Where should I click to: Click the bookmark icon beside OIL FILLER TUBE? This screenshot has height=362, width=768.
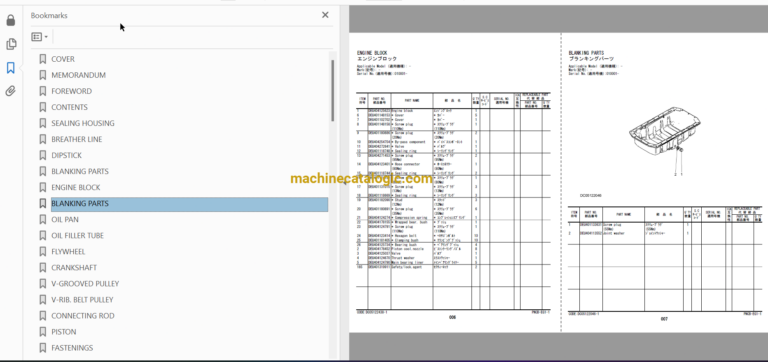click(43, 236)
